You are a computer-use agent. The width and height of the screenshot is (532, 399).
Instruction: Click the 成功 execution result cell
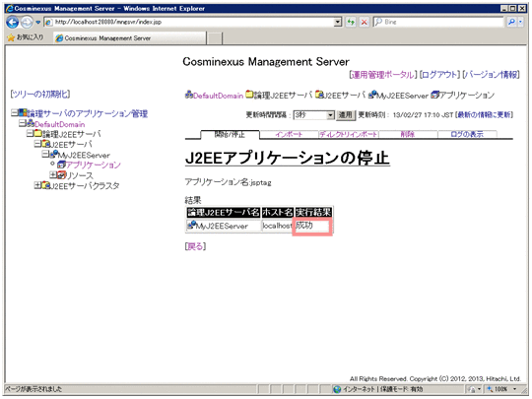coord(312,226)
